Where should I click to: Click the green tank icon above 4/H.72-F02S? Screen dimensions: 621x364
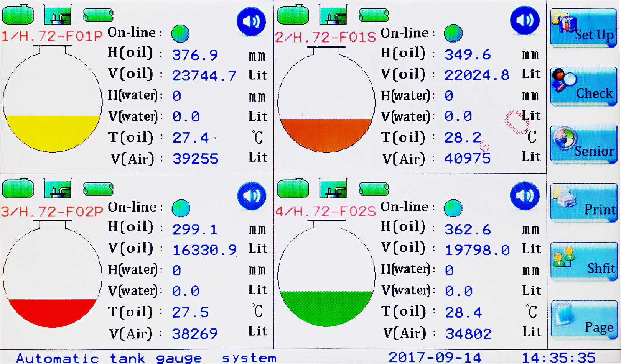(x=293, y=189)
